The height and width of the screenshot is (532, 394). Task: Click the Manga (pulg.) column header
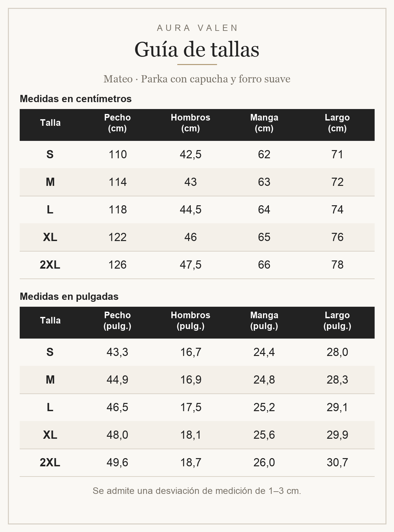tap(264, 321)
